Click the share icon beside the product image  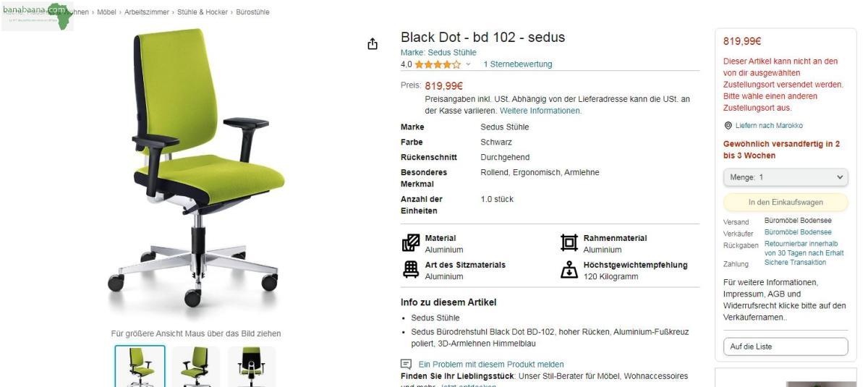(x=373, y=45)
